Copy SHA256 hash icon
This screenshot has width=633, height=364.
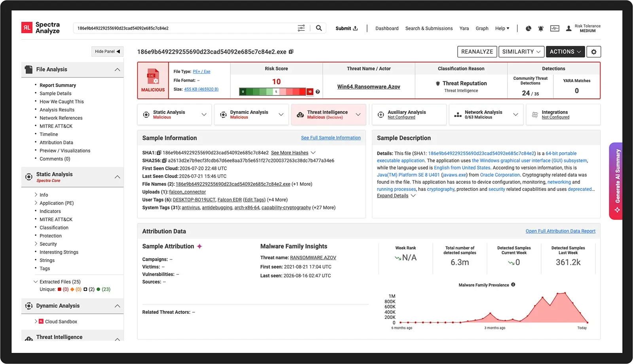tap(164, 160)
